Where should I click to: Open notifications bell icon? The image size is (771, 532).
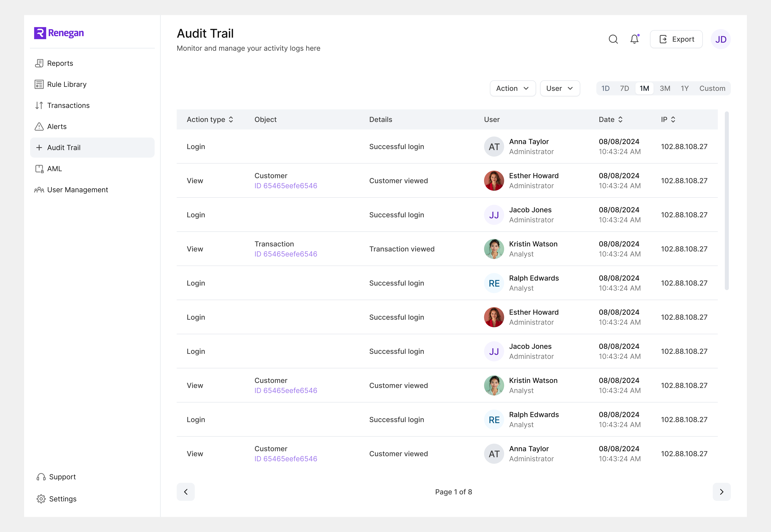pyautogui.click(x=634, y=39)
